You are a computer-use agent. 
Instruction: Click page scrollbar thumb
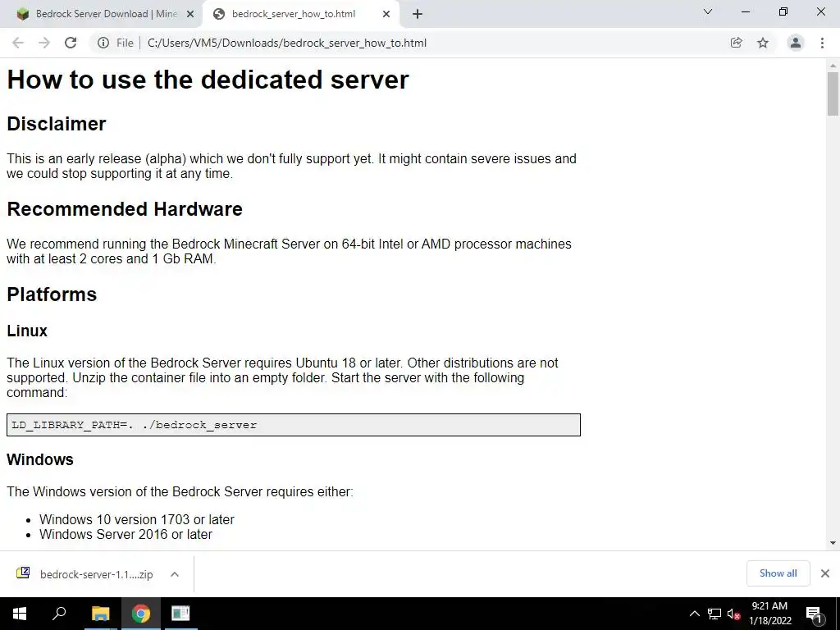point(833,94)
